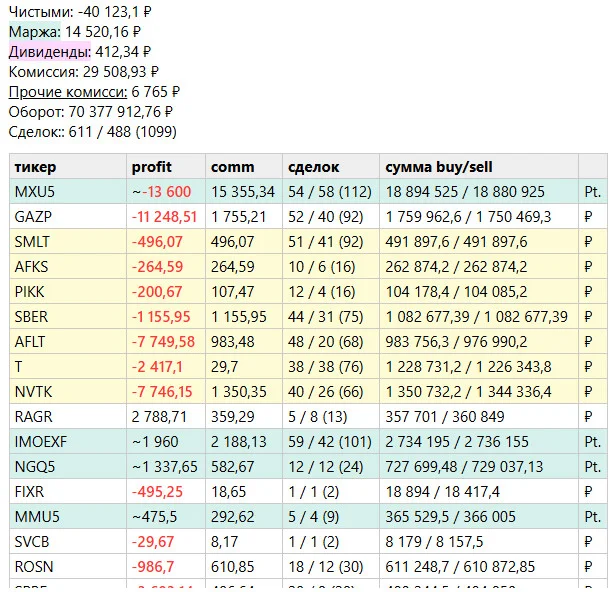The image size is (612, 592).
Task: Select the MXU5 ticker cell
Action: (68, 192)
